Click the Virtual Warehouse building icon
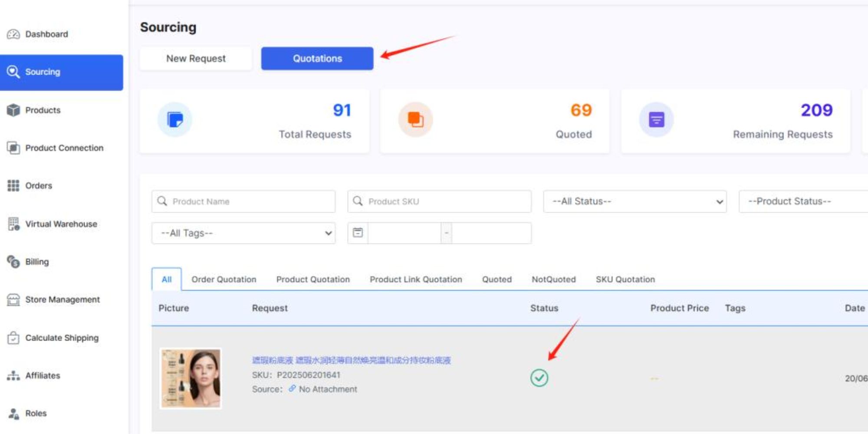The image size is (868, 434). [13, 224]
